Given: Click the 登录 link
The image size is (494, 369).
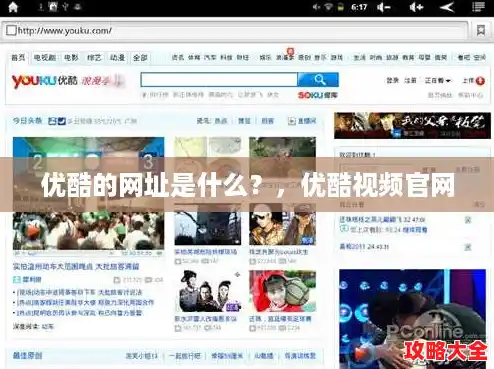Looking at the screenshot, I should pos(392,81).
